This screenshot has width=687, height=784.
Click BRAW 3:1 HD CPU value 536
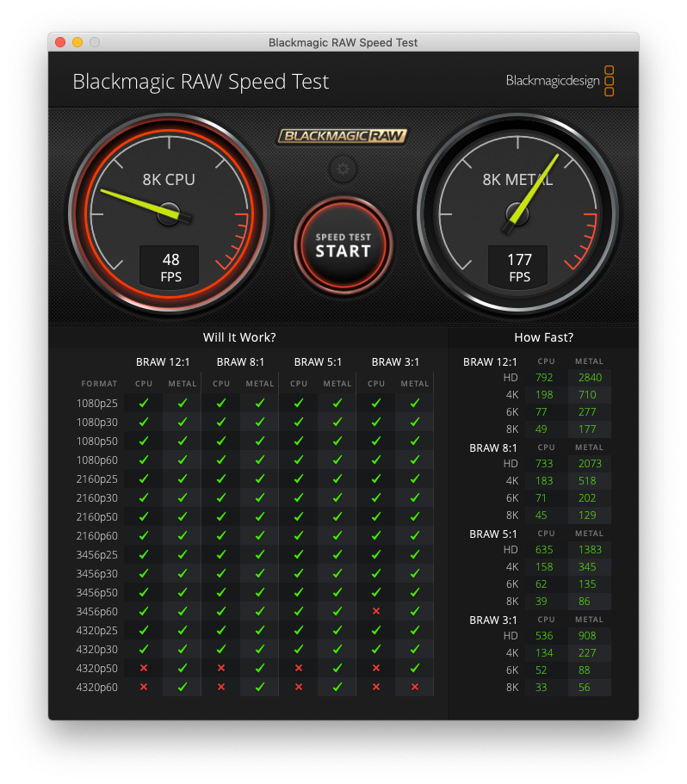[543, 635]
